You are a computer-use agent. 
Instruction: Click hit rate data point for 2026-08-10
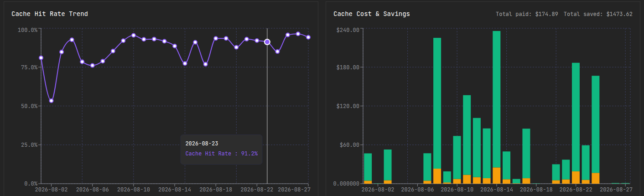coord(134,35)
